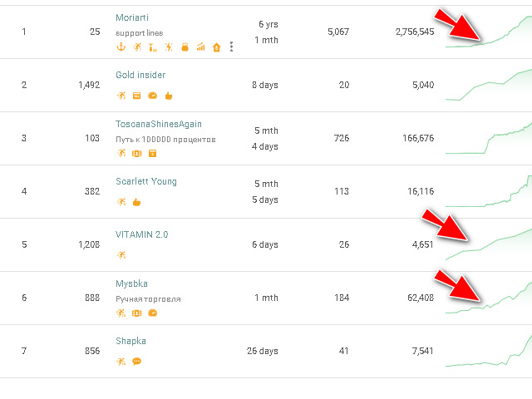Screen dimensions: 532x399
Task: Click the ticket badge under Mysbka
Action: (x=136, y=313)
